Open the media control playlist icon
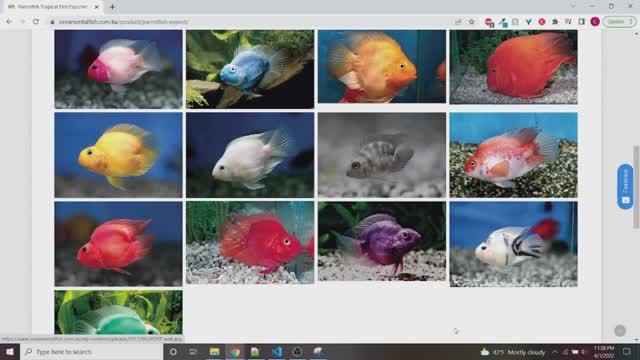This screenshot has width=640, height=360. pyautogui.click(x=568, y=22)
